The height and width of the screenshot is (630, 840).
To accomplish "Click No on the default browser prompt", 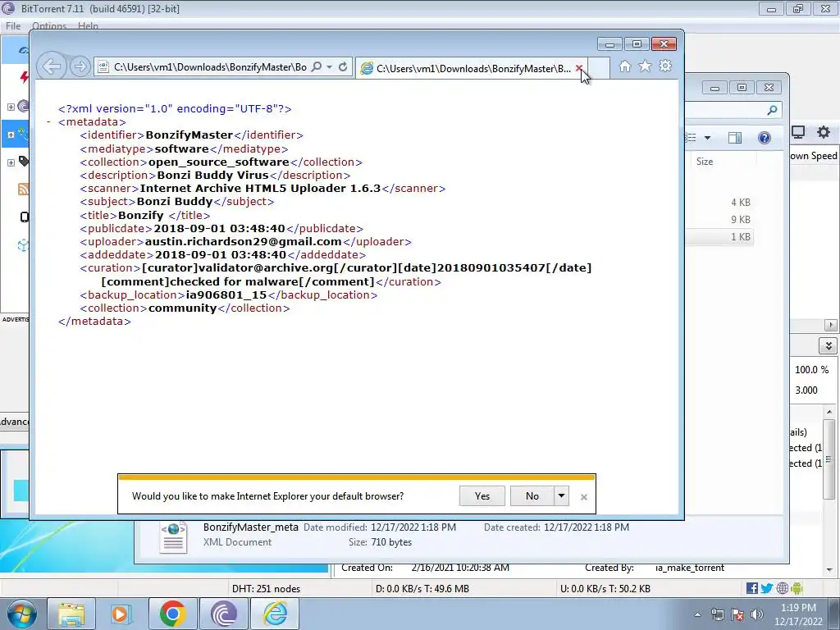I will point(532,496).
